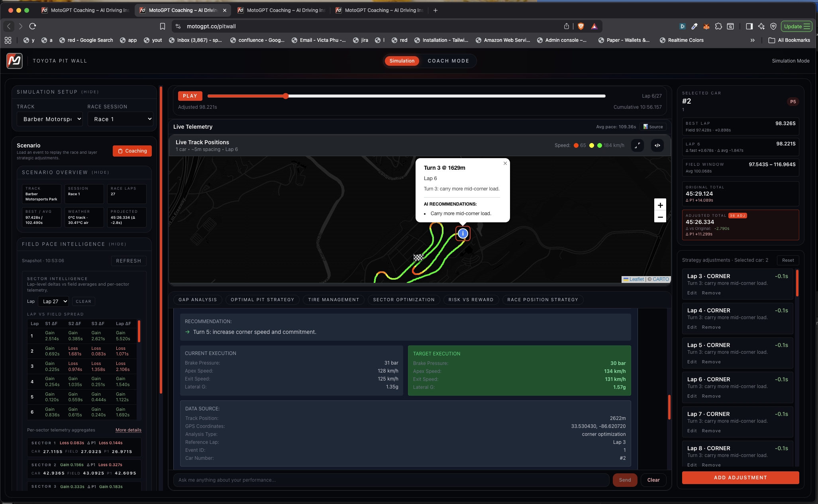Click the Add Adjustment button
The height and width of the screenshot is (504, 818).
740,478
